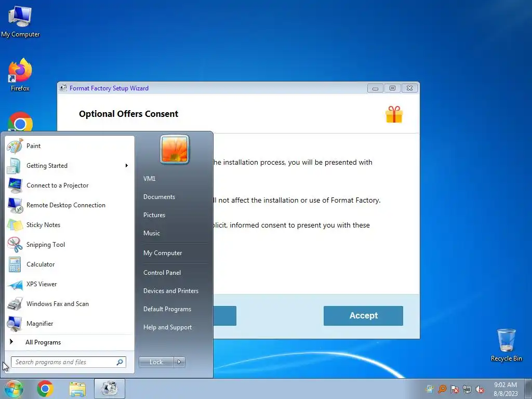This screenshot has width=532, height=399.
Task: Click the gift icon in setup wizard
Action: pyautogui.click(x=394, y=114)
